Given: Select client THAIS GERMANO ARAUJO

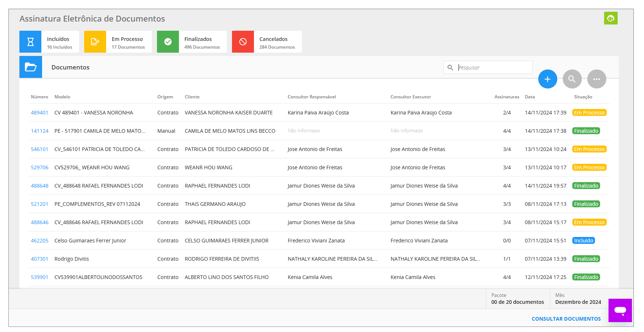Looking at the screenshot, I should pyautogui.click(x=215, y=204).
